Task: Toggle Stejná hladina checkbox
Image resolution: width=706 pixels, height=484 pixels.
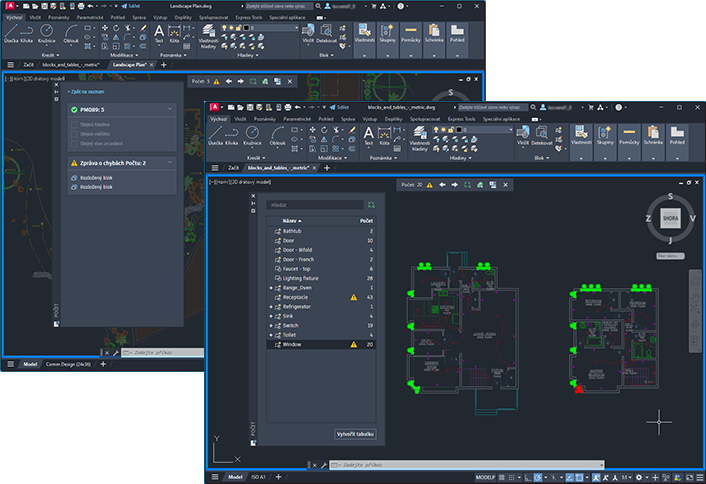Action: [74, 124]
